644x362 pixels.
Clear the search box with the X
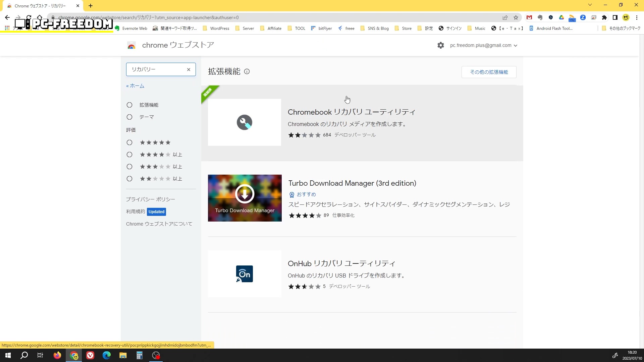[x=189, y=69]
